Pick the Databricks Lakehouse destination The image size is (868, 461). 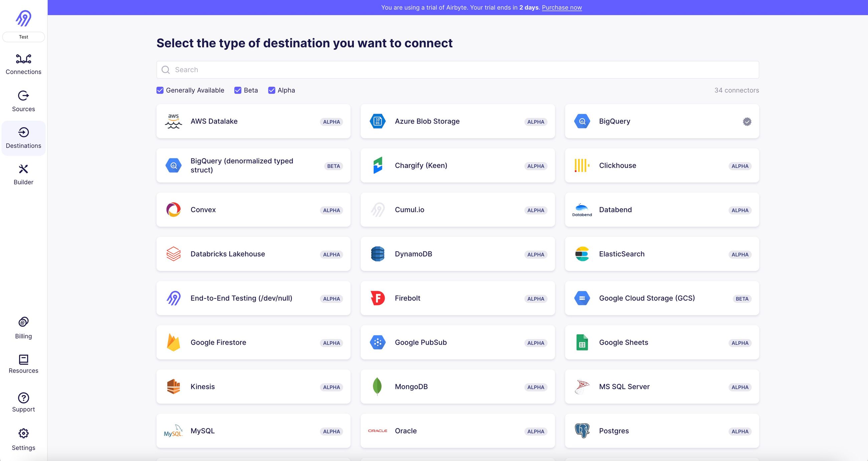(x=253, y=254)
